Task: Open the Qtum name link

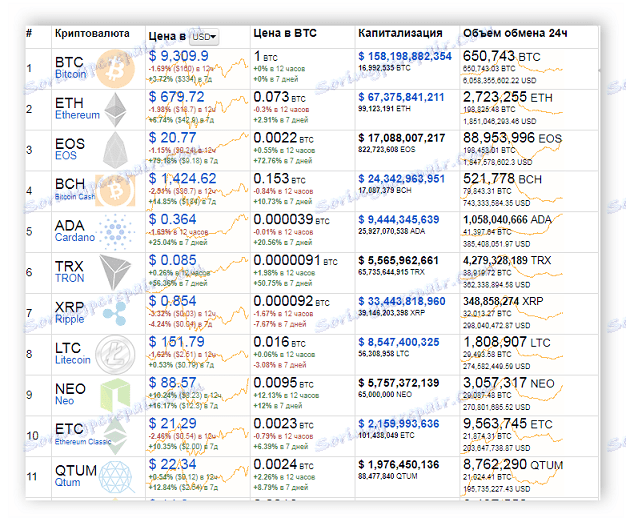Action: point(68,484)
